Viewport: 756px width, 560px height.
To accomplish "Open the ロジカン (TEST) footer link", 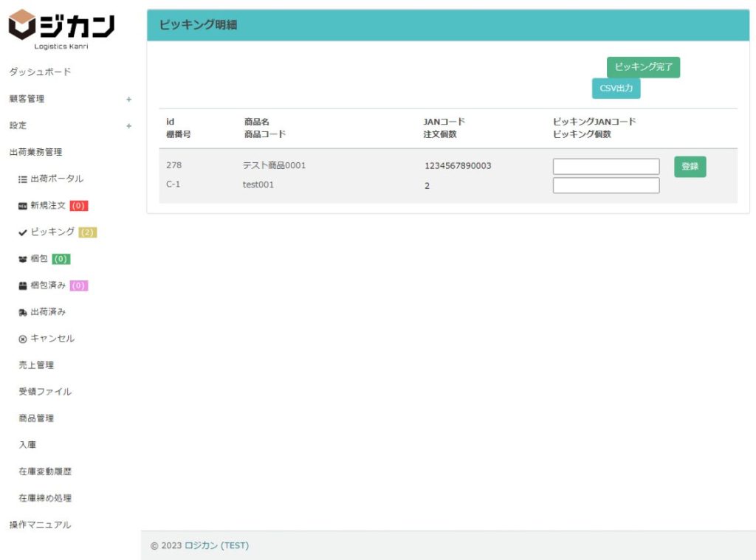I will (216, 546).
